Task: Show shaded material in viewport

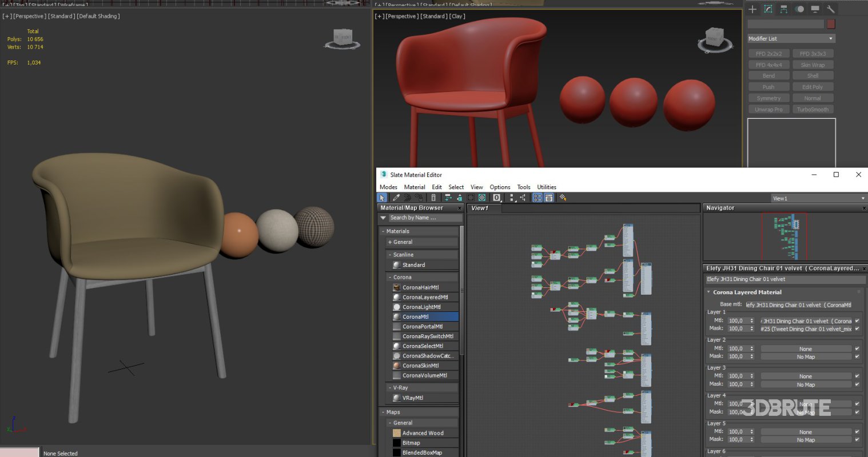Action: point(482,197)
